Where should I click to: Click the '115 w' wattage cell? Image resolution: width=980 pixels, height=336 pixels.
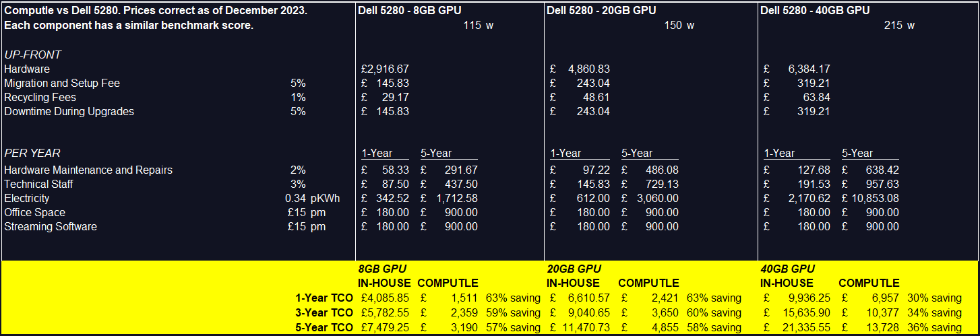478,26
